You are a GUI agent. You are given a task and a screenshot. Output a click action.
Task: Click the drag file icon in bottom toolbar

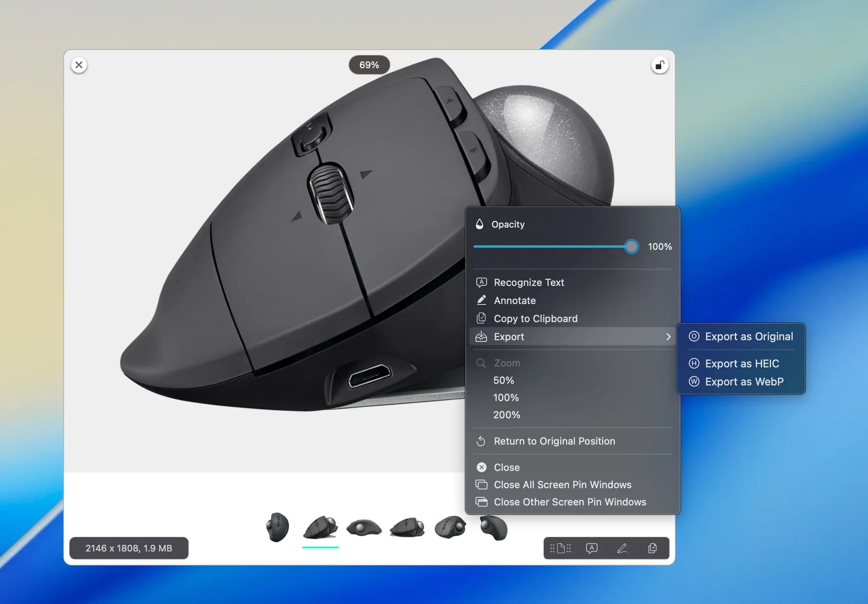pos(560,548)
